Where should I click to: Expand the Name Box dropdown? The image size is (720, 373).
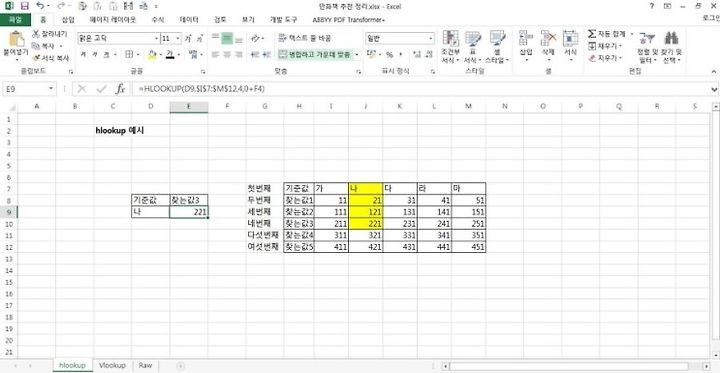pyautogui.click(x=51, y=89)
